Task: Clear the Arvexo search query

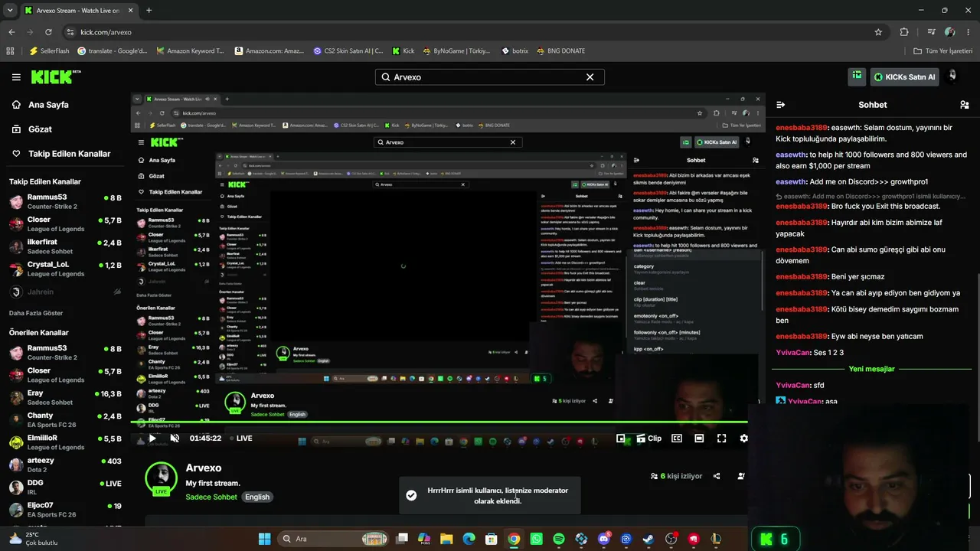Action: point(590,77)
